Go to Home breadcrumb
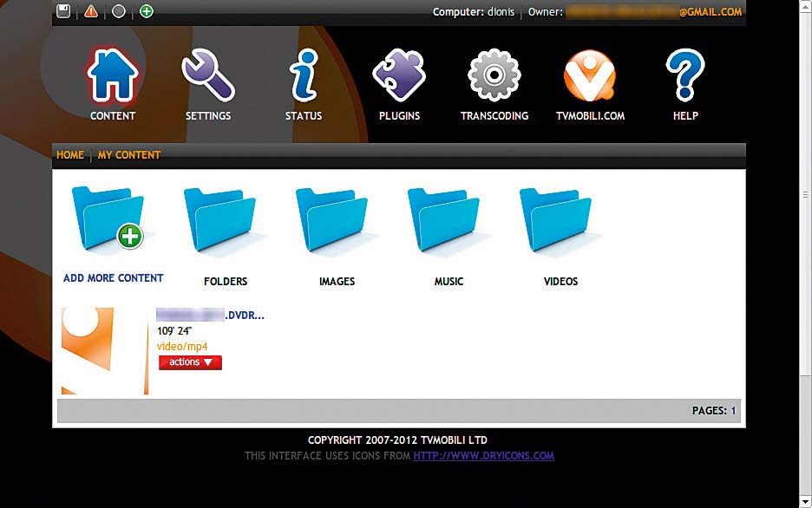812x508 pixels. pos(70,154)
